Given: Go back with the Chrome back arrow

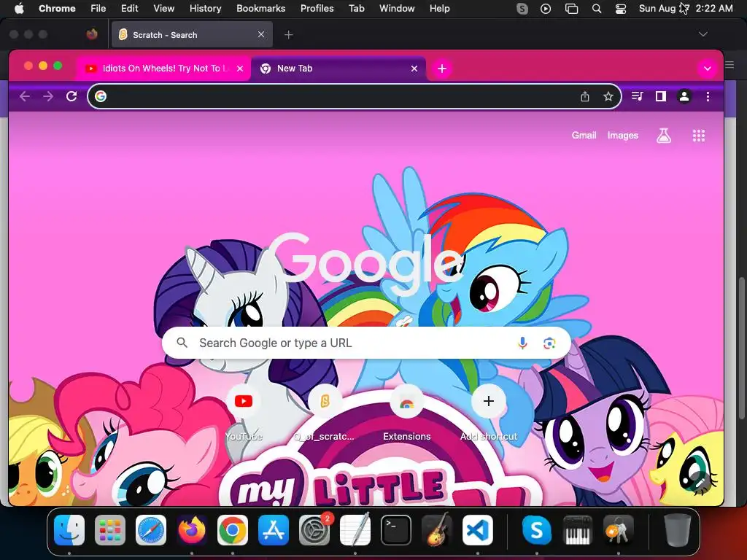Looking at the screenshot, I should point(25,97).
